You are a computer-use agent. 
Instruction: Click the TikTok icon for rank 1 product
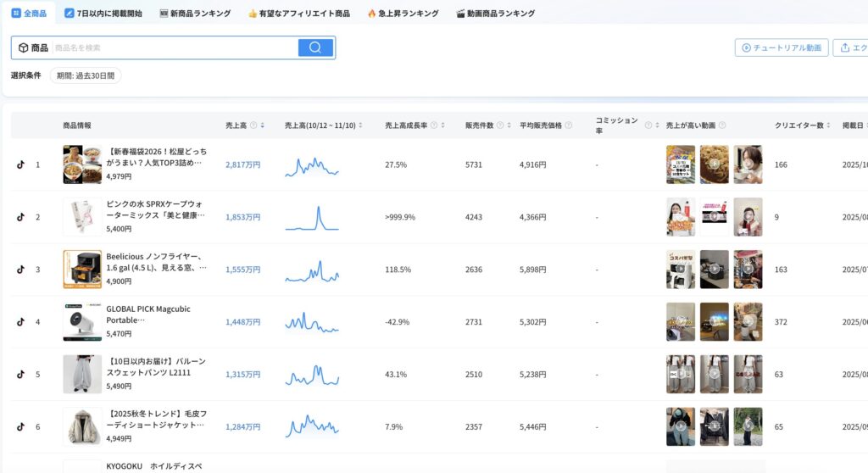click(x=20, y=164)
